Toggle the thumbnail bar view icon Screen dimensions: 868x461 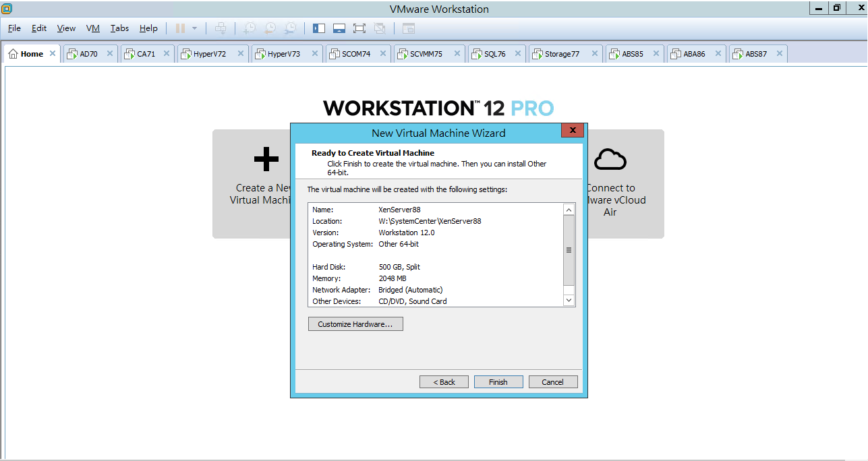click(339, 28)
